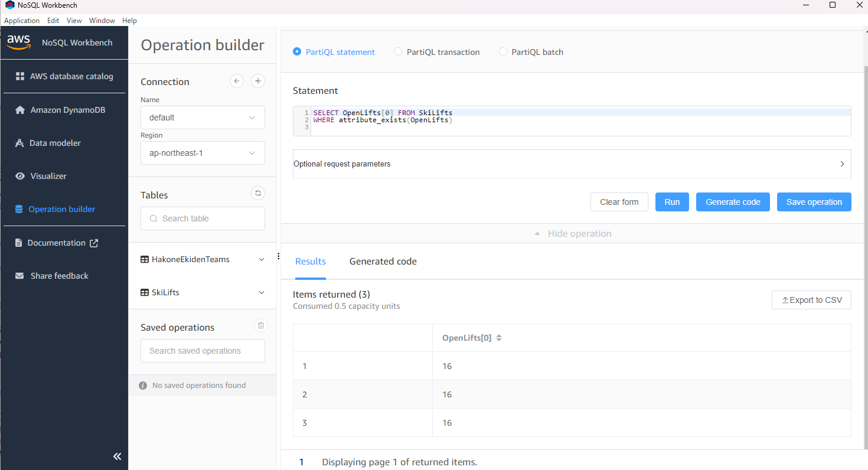
Task: Click the Search table input field
Action: click(203, 218)
